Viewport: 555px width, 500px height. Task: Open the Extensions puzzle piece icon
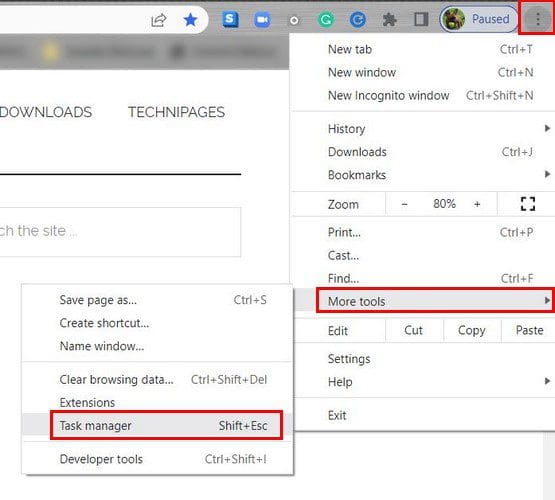coord(389,20)
